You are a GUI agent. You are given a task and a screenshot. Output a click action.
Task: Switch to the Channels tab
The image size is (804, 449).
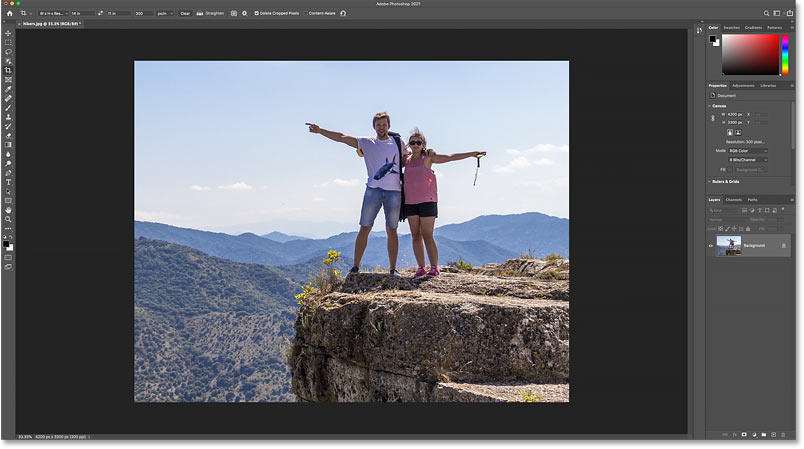[734, 200]
